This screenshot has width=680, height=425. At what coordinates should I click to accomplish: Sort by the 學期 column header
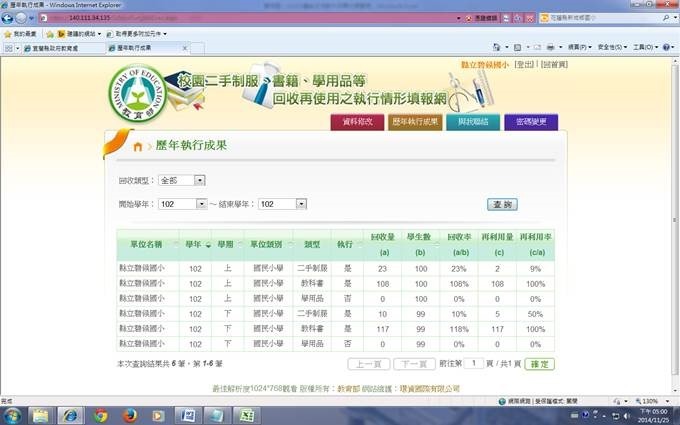point(227,245)
